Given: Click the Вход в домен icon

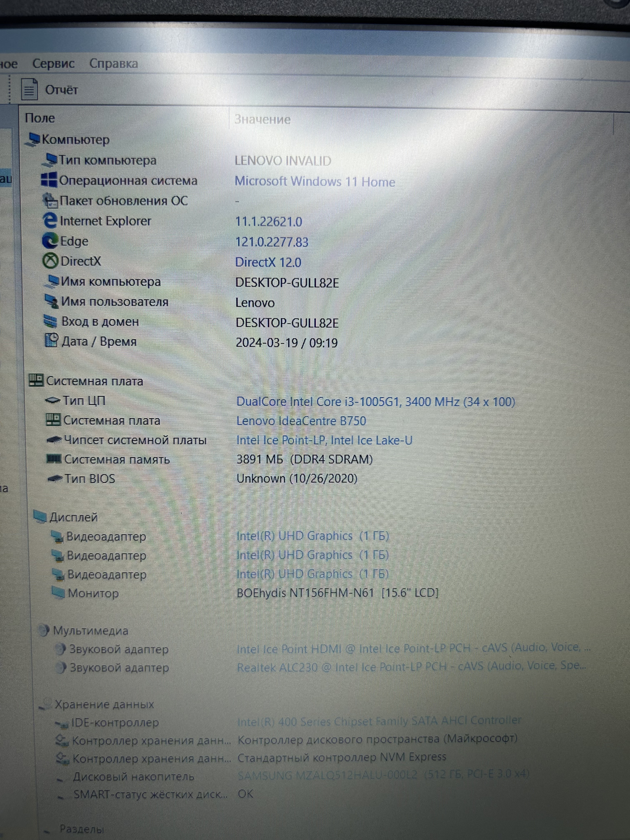Looking at the screenshot, I should point(51,322).
